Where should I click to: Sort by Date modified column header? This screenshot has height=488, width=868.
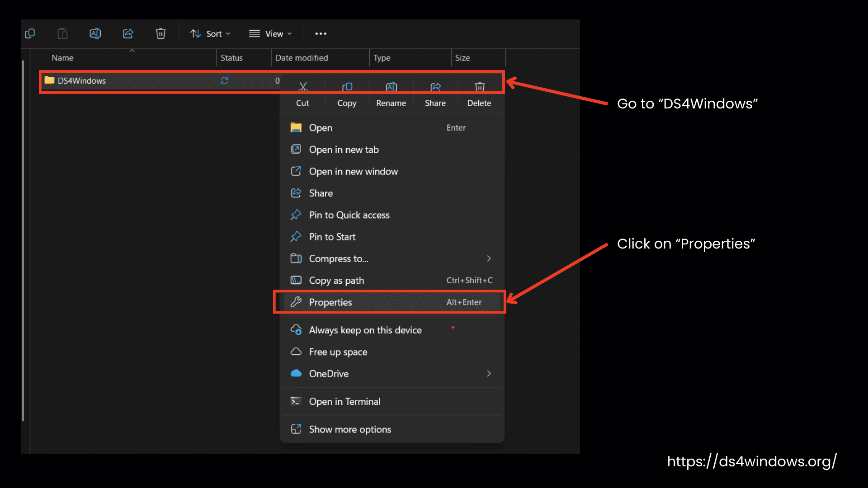tap(302, 58)
